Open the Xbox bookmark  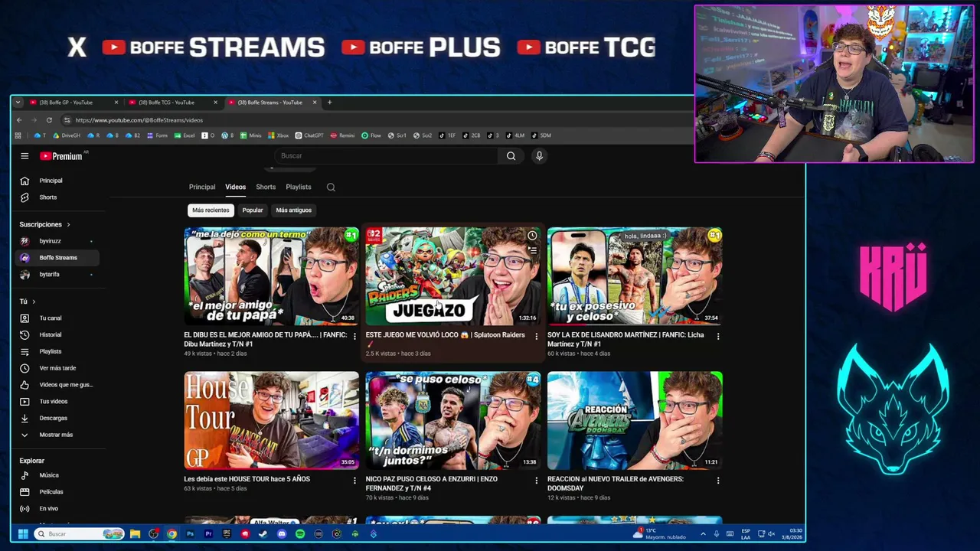[x=279, y=135]
